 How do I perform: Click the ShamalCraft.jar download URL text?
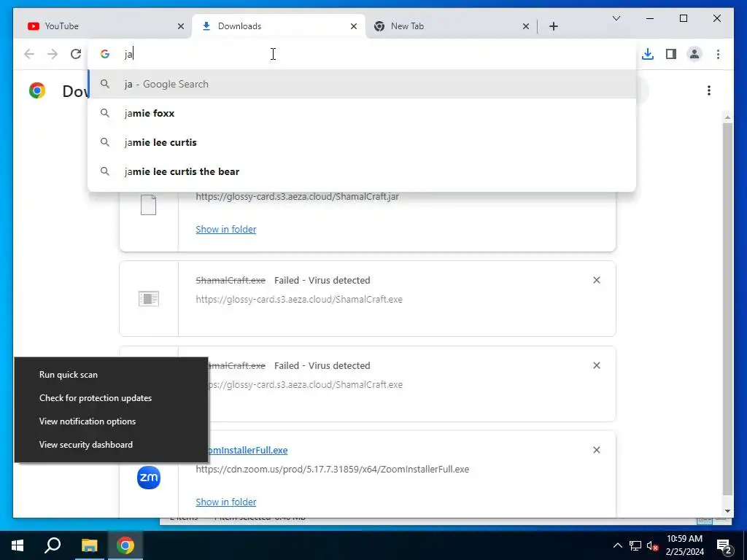(298, 197)
